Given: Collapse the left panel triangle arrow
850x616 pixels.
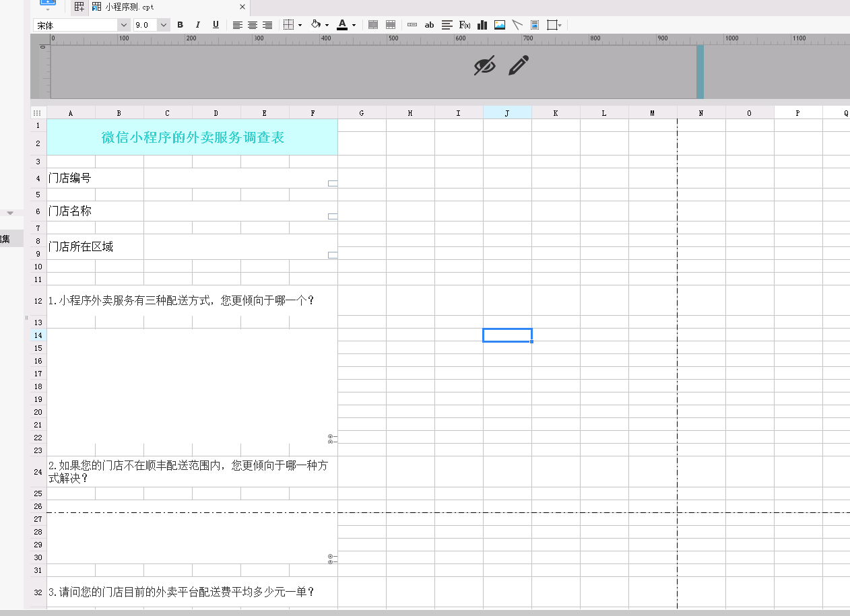Looking at the screenshot, I should pyautogui.click(x=10, y=213).
